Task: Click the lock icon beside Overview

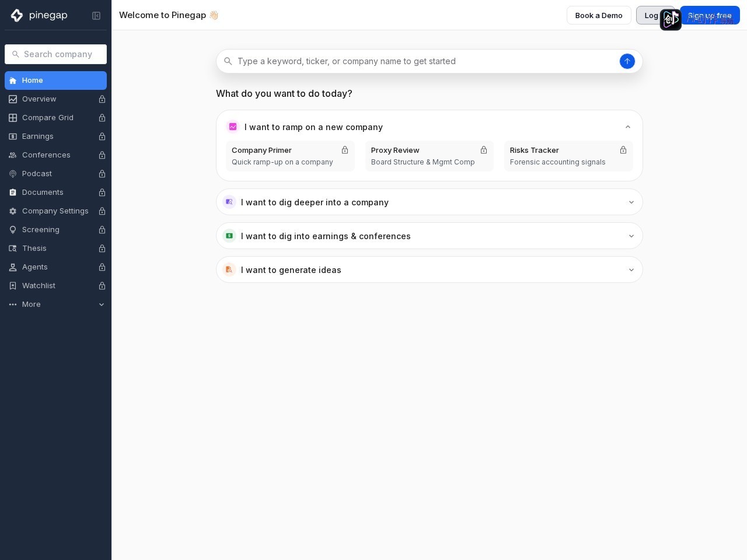Action: point(102,99)
